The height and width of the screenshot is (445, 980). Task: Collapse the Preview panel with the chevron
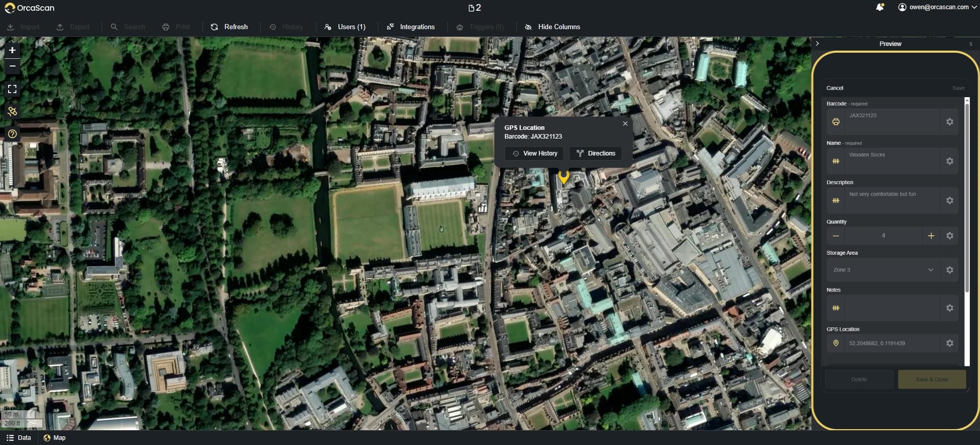(817, 43)
